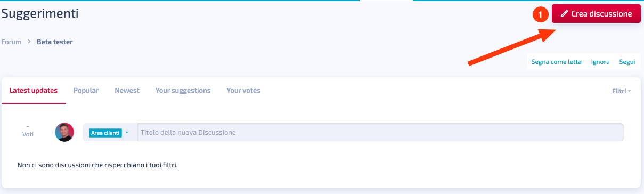The height and width of the screenshot is (194, 644).
Task: Click the pencil icon in Crea discussione
Action: click(565, 14)
